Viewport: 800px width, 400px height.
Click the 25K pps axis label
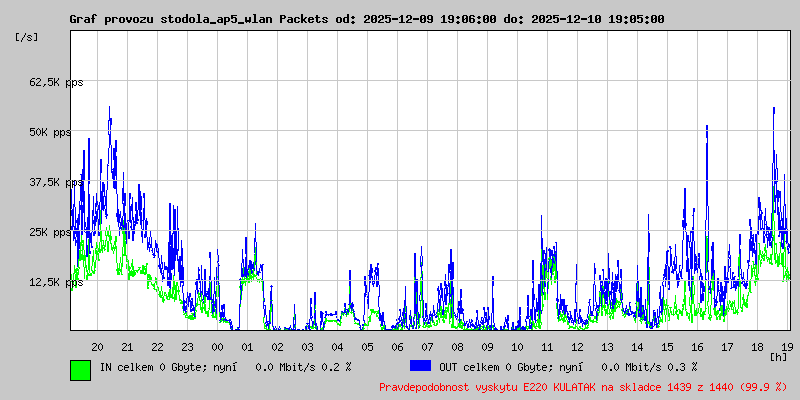[50, 233]
